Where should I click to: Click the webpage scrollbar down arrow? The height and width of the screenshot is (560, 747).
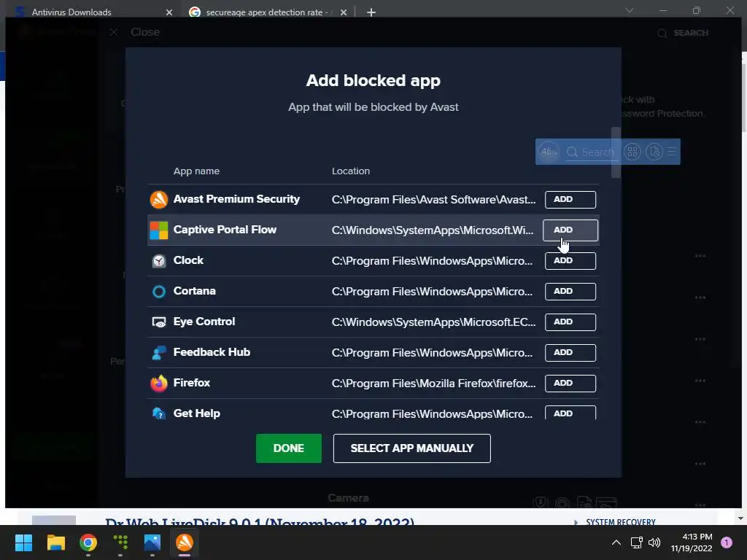point(741,518)
